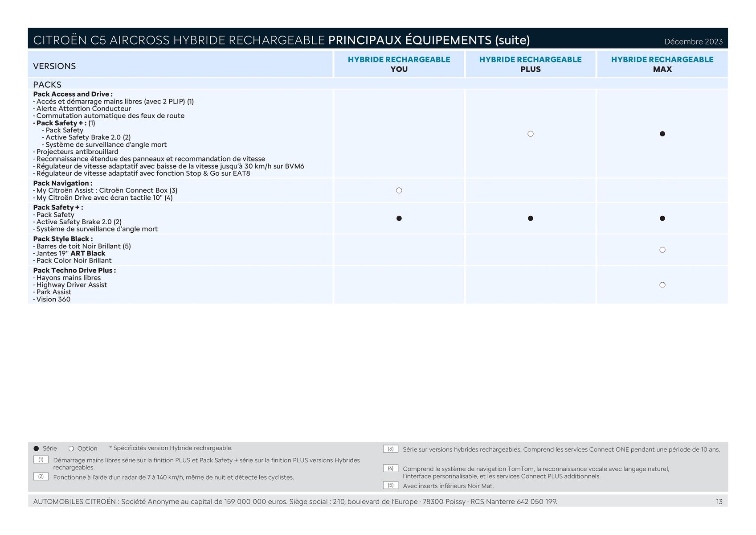Click 'Reconnaissance étendue des panneaux' line
The image size is (756, 535).
(149, 159)
